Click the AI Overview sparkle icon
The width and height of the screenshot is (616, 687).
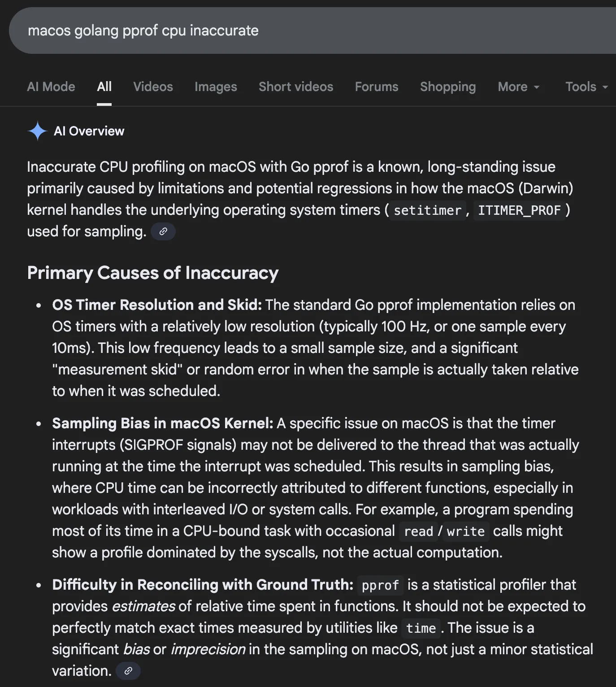38,131
